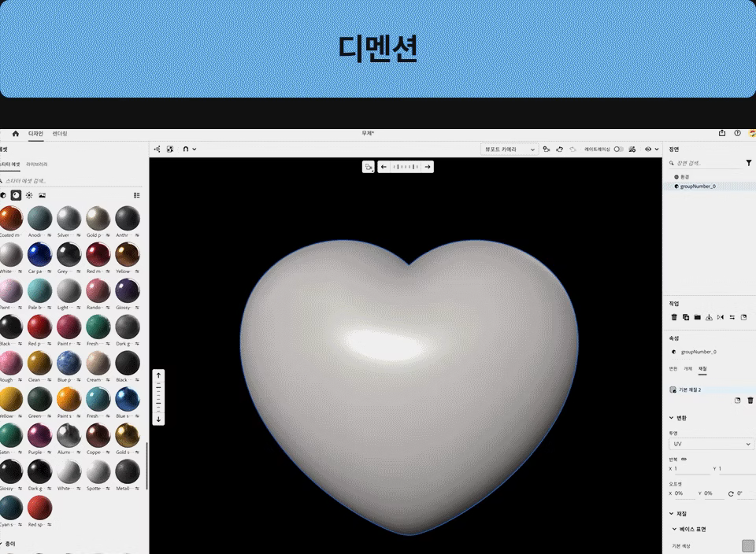Pick the Coated metal orange material
This screenshot has height=554, width=756.
click(x=10, y=218)
